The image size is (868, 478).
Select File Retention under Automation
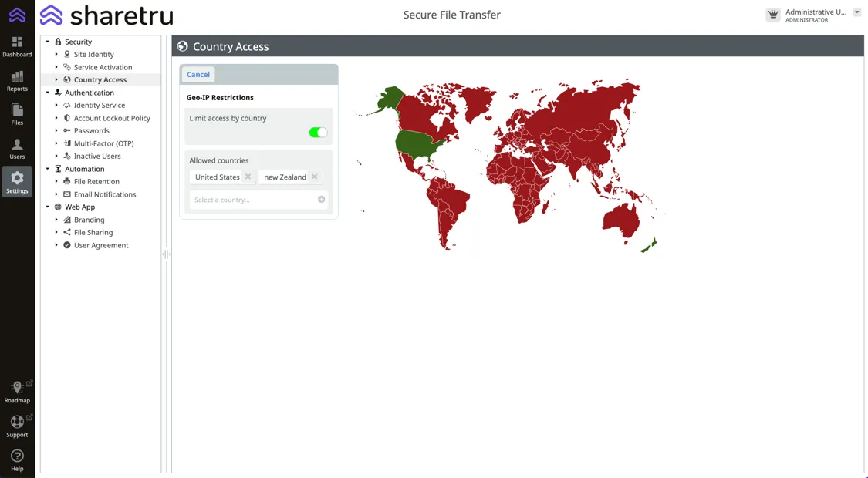(x=96, y=181)
